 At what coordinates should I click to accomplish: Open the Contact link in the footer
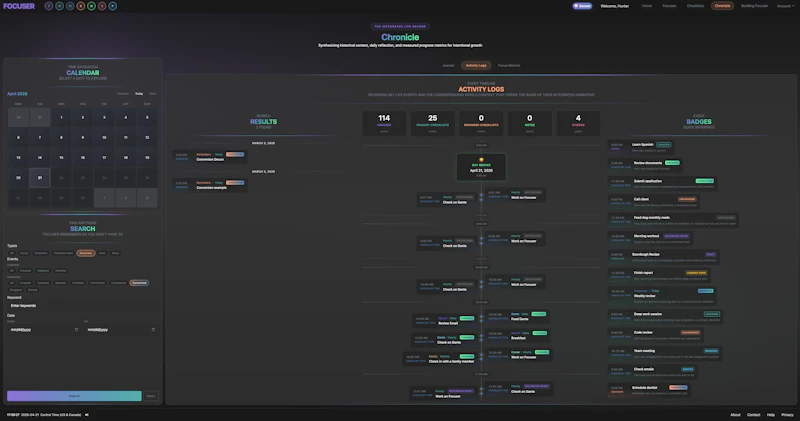click(754, 415)
